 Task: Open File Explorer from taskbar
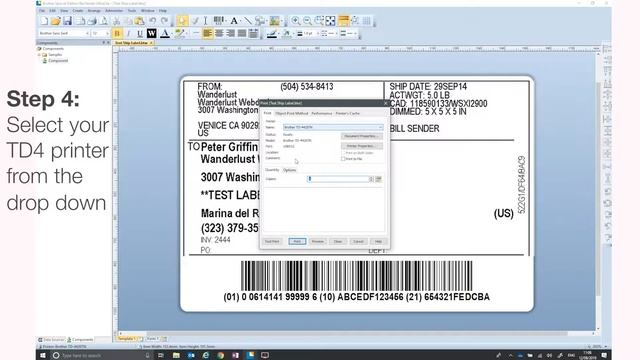tap(176, 356)
